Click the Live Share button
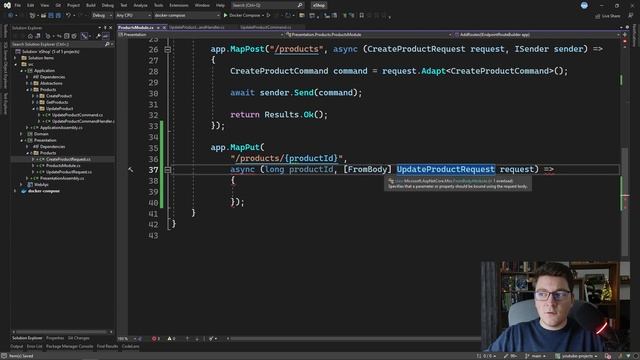 [607, 16]
